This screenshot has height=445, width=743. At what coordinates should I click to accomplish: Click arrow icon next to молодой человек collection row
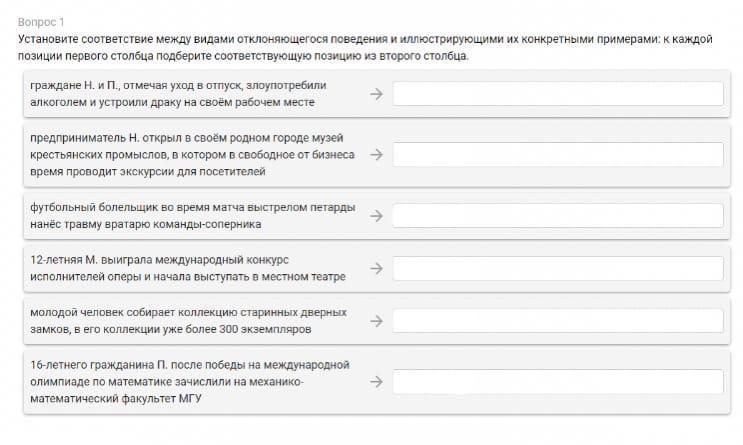(x=376, y=321)
